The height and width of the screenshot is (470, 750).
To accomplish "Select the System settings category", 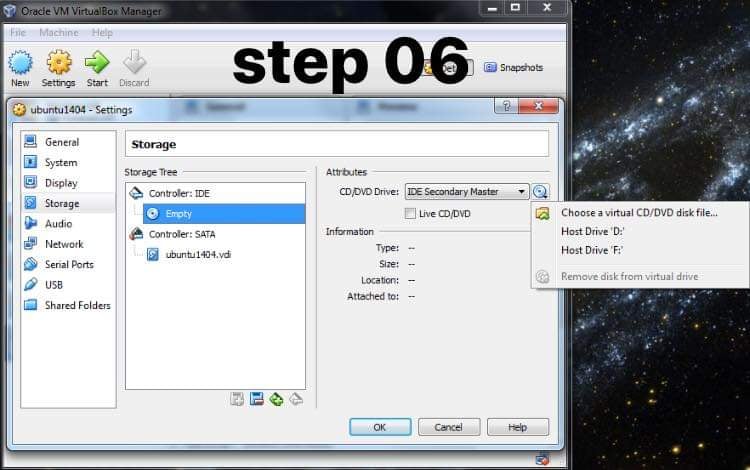I will point(68,163).
